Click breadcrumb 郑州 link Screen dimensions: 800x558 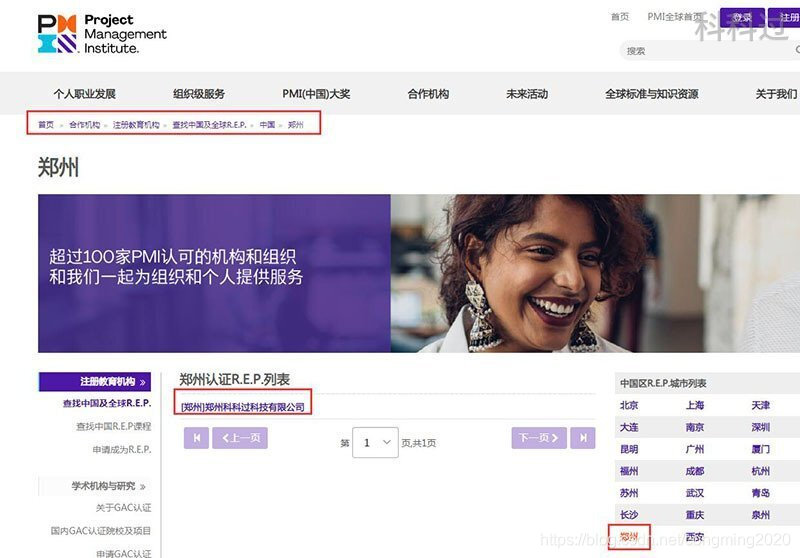(x=296, y=124)
